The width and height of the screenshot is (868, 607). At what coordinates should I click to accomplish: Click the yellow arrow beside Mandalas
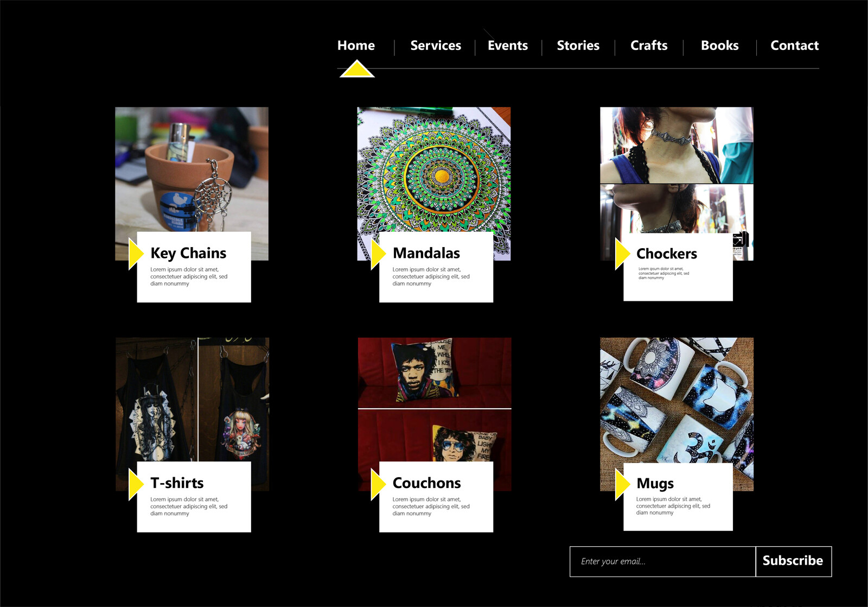(x=378, y=254)
